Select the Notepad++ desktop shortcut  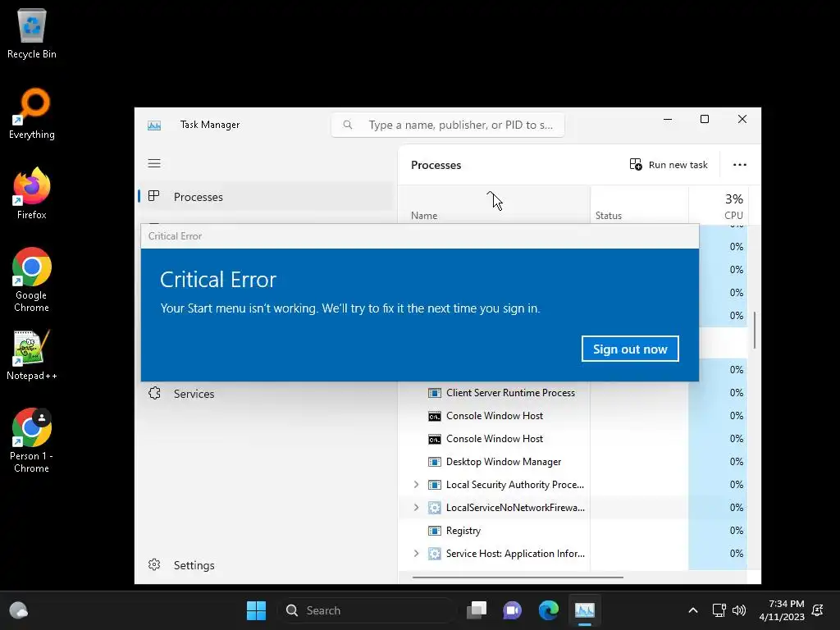(32, 354)
